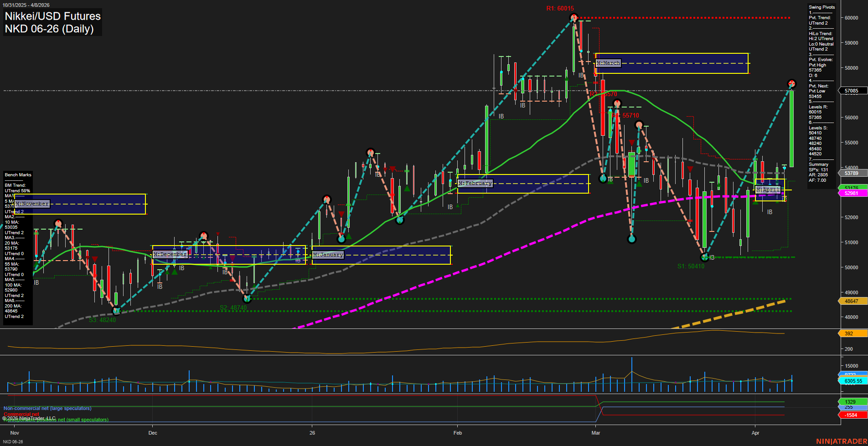Click the cyan pivot dot near S3: 48240
This screenshot has height=446, width=868.
(117, 311)
